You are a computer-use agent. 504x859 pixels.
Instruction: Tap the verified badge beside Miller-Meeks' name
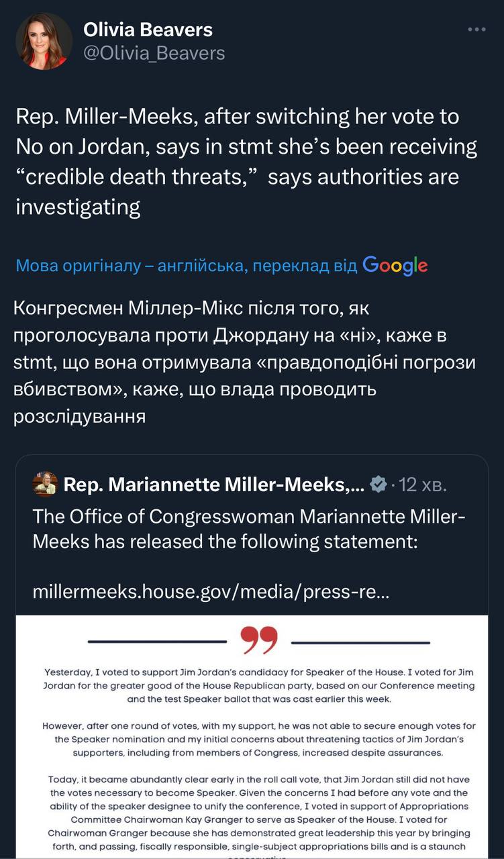pyautogui.click(x=379, y=485)
